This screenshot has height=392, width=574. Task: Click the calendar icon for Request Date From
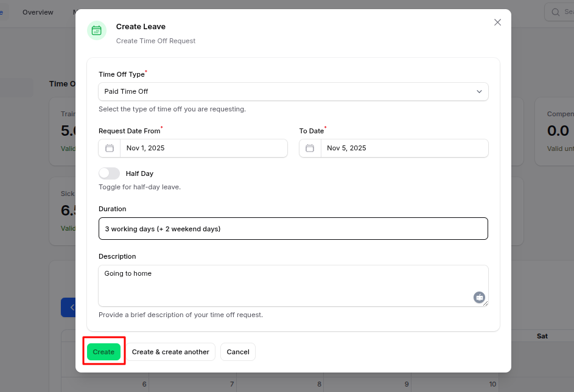tap(110, 148)
